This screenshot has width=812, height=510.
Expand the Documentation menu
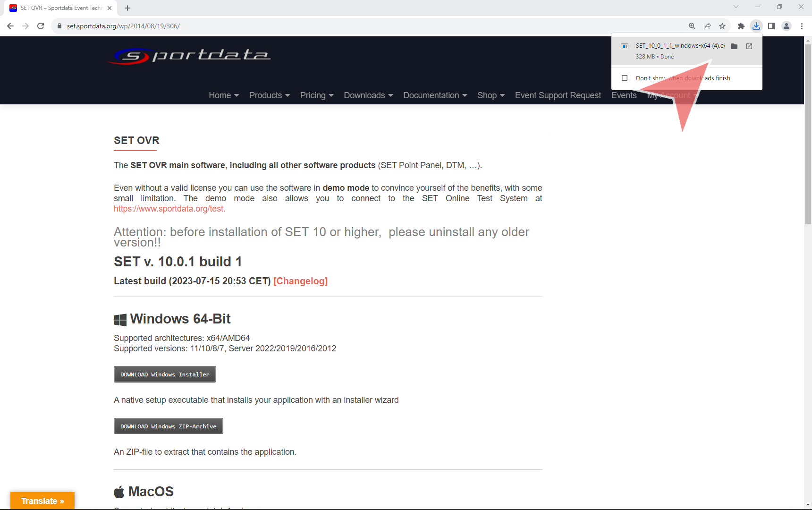435,95
